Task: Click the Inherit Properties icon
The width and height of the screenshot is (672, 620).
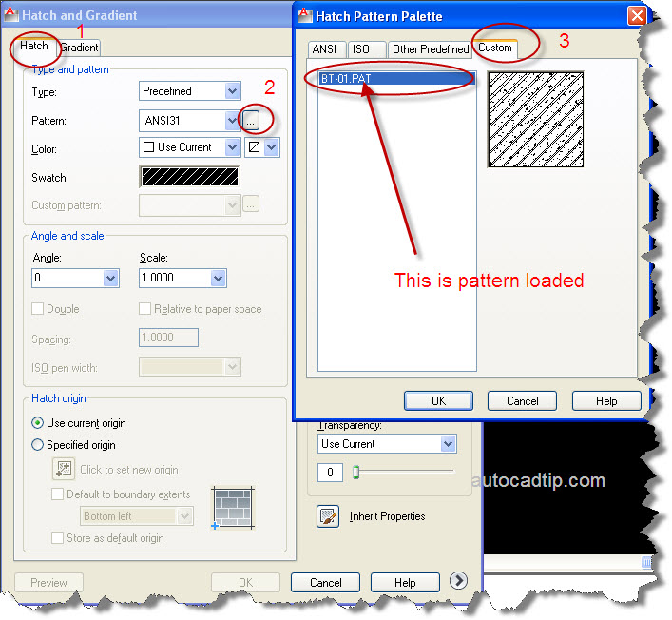Action: coord(328,516)
